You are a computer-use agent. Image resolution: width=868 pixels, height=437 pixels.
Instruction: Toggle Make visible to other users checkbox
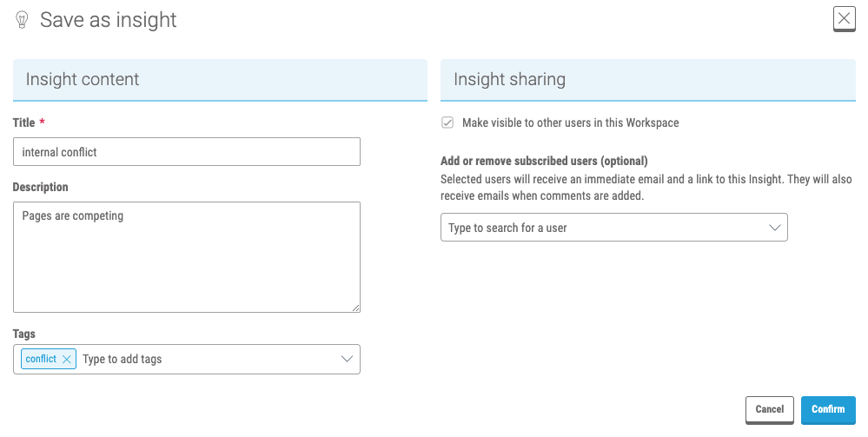(x=447, y=122)
